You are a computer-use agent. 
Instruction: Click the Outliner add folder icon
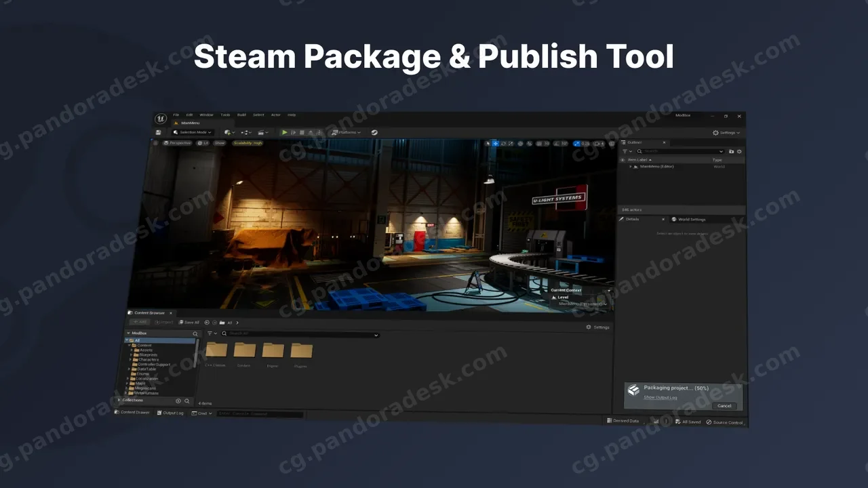click(731, 151)
